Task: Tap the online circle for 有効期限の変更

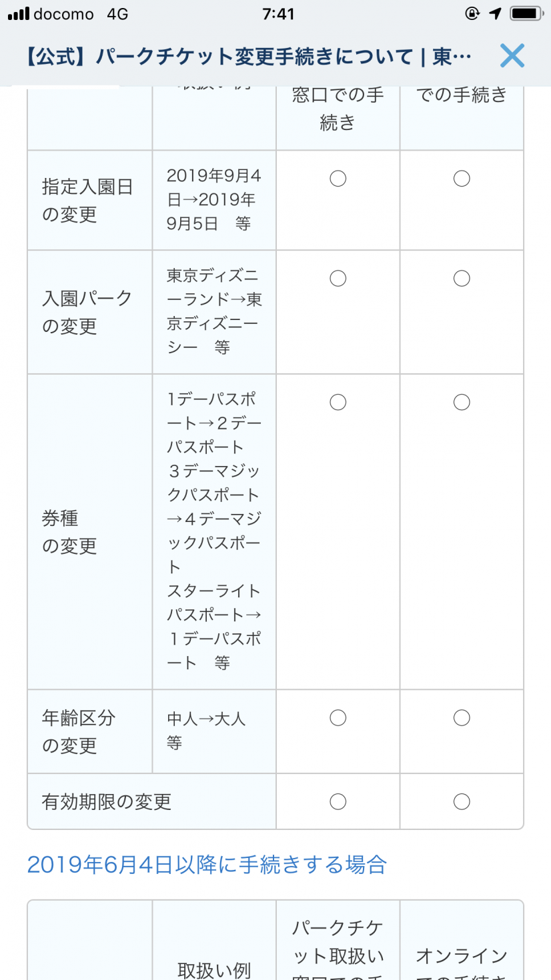Action: (x=462, y=801)
